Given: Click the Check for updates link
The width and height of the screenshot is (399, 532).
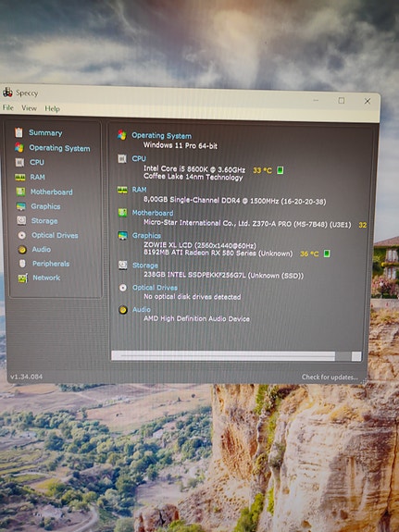Looking at the screenshot, I should pos(330,377).
